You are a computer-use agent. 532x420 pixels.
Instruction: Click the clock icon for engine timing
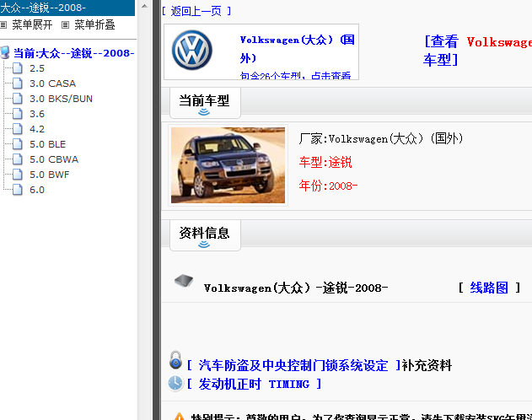pos(175,384)
